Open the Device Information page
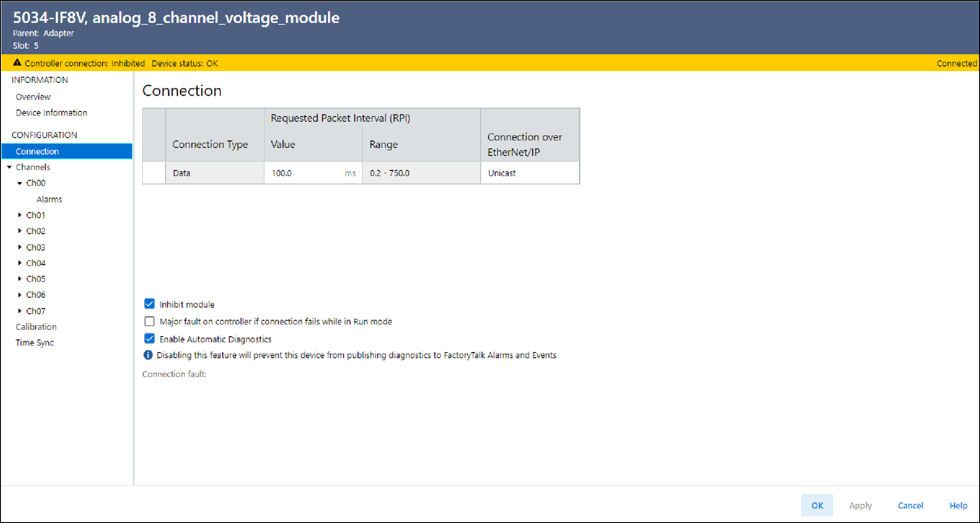This screenshot has height=523, width=980. pyautogui.click(x=51, y=112)
